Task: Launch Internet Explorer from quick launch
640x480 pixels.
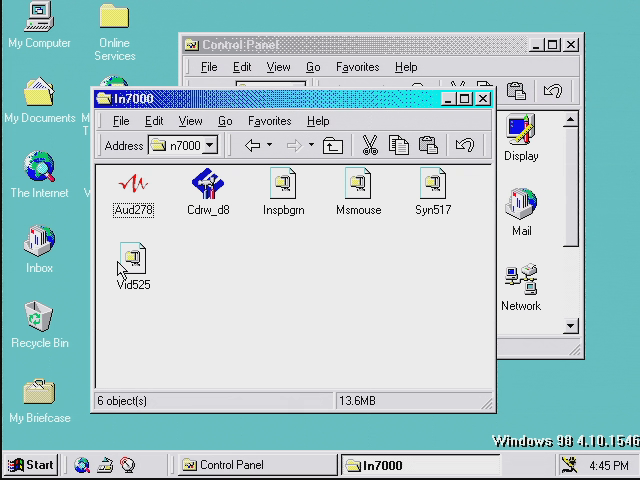Action: [x=82, y=465]
